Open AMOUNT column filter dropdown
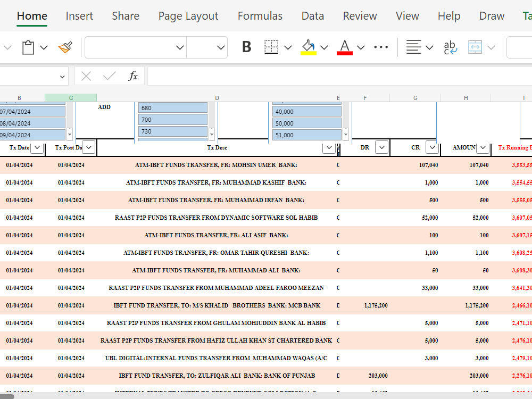This screenshot has height=399, width=532. 483,147
